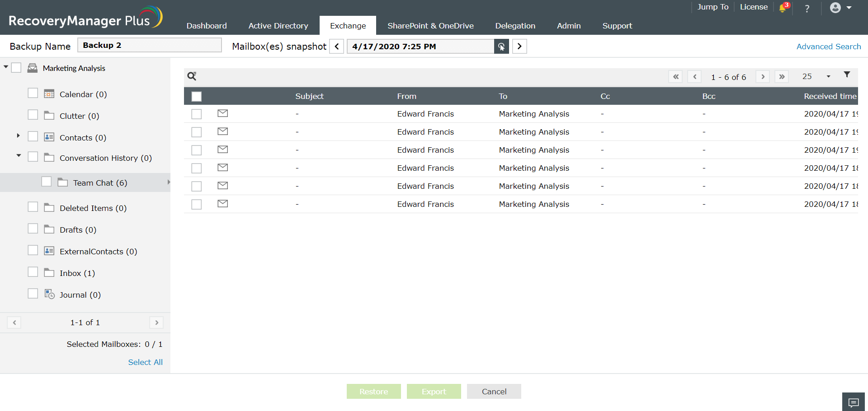Open the License link

(754, 7)
